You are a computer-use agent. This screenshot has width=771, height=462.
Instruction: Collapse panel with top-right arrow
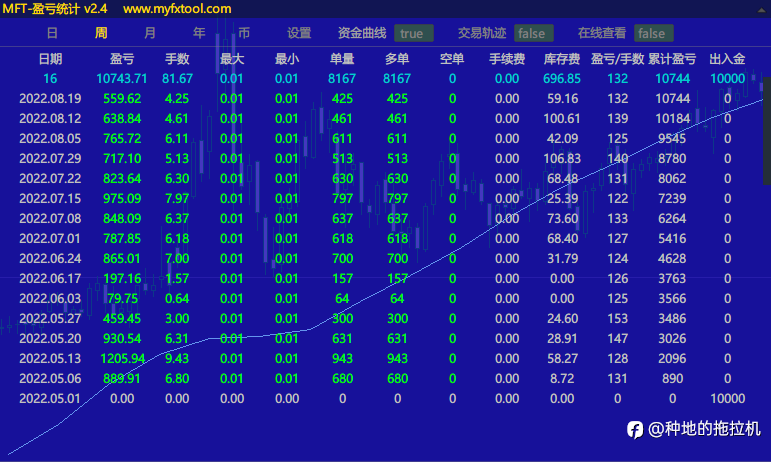pyautogui.click(x=761, y=9)
